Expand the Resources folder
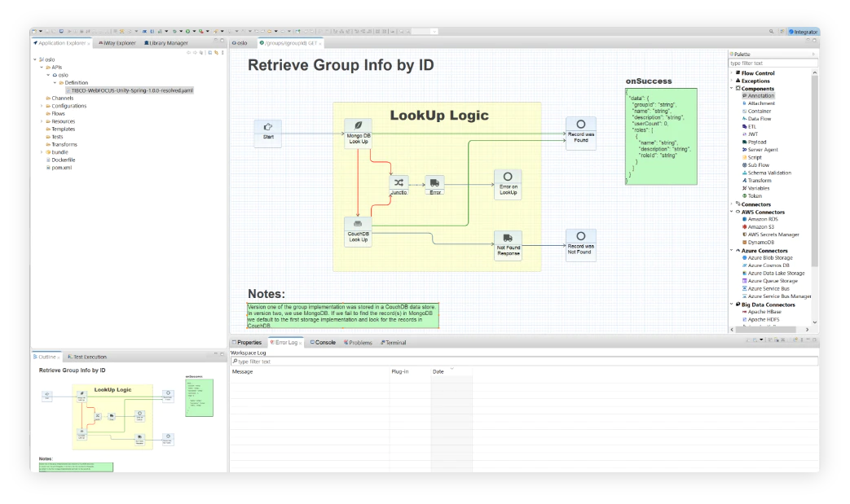This screenshot has height=504, width=850. (42, 121)
